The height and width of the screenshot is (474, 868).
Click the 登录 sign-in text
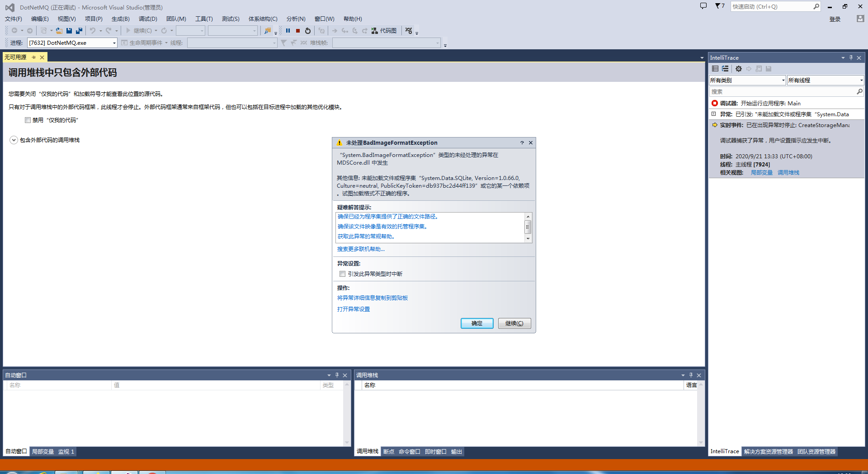point(835,19)
